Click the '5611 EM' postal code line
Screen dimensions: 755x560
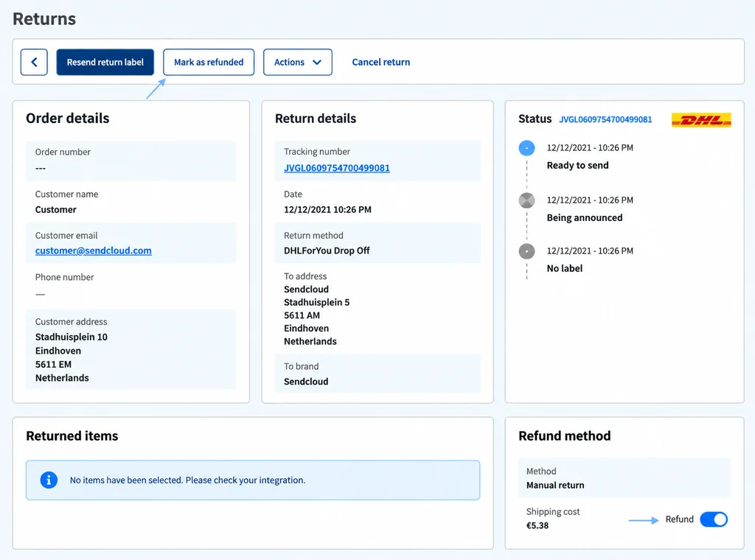pos(53,364)
